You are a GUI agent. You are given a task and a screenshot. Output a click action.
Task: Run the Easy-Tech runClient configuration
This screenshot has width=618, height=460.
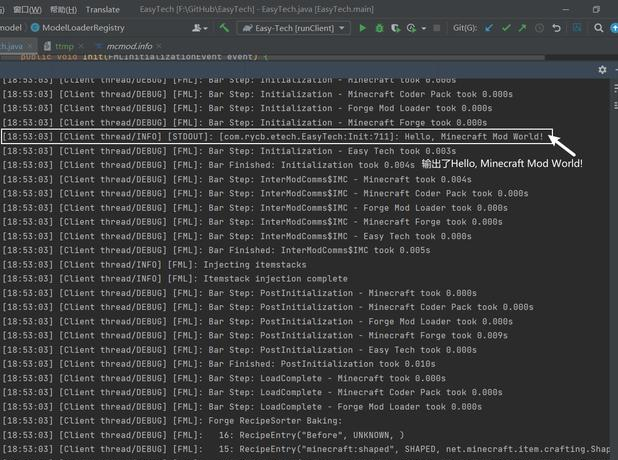[362, 28]
